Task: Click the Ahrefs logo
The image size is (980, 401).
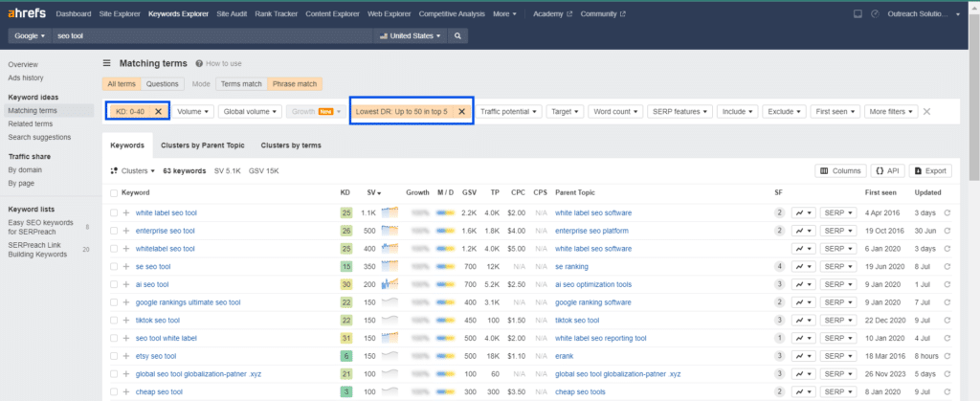Action: click(x=27, y=13)
